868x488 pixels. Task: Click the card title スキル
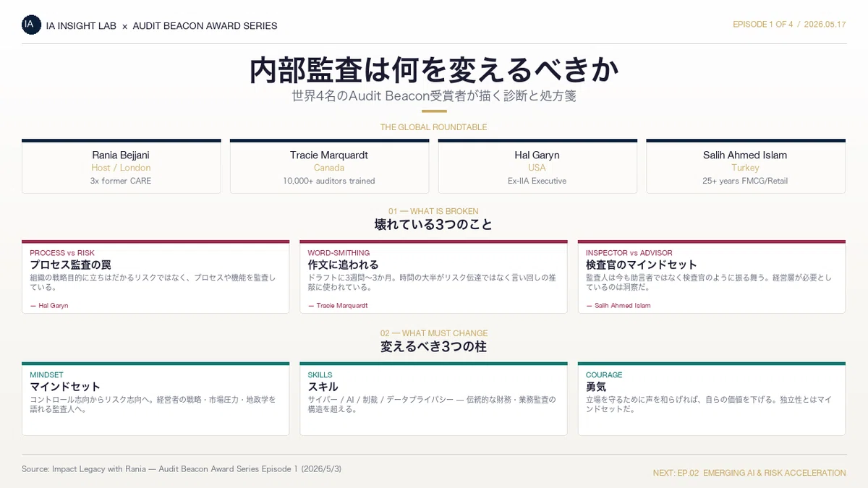(323, 388)
